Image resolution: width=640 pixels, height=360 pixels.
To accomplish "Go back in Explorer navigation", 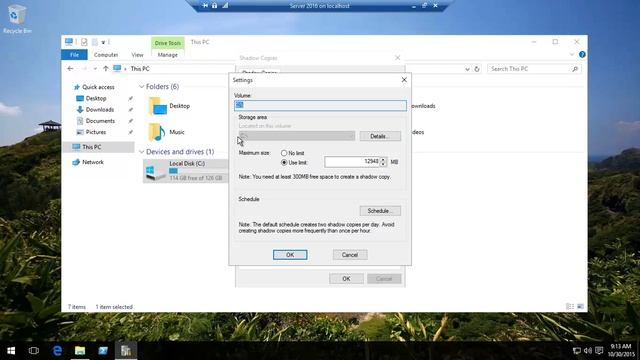I will pyautogui.click(x=70, y=69).
